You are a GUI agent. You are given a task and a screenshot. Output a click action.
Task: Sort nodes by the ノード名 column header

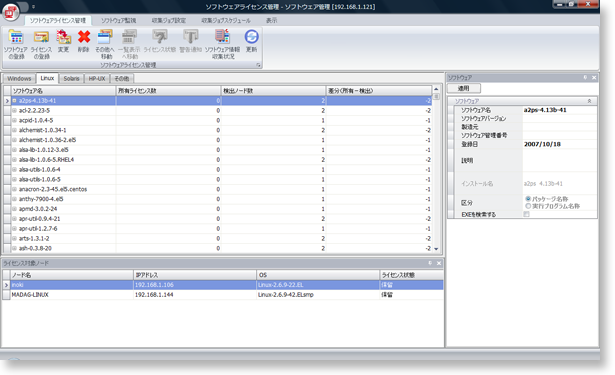72,275
